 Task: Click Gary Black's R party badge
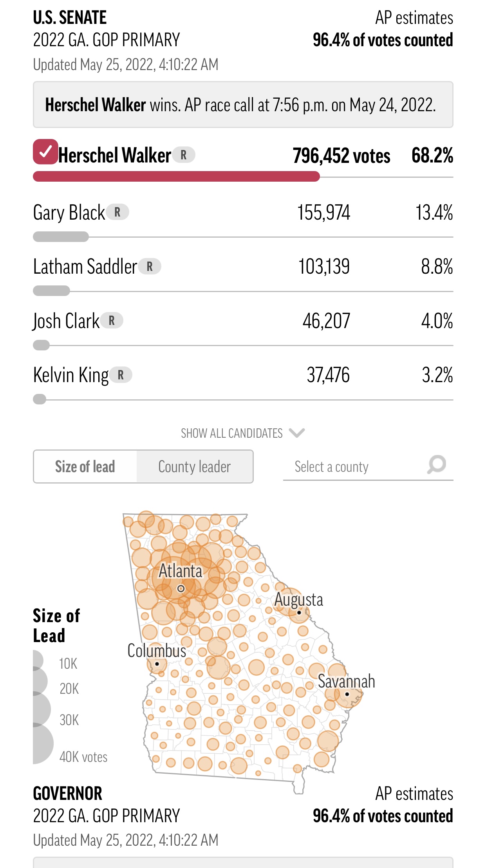pos(117,212)
